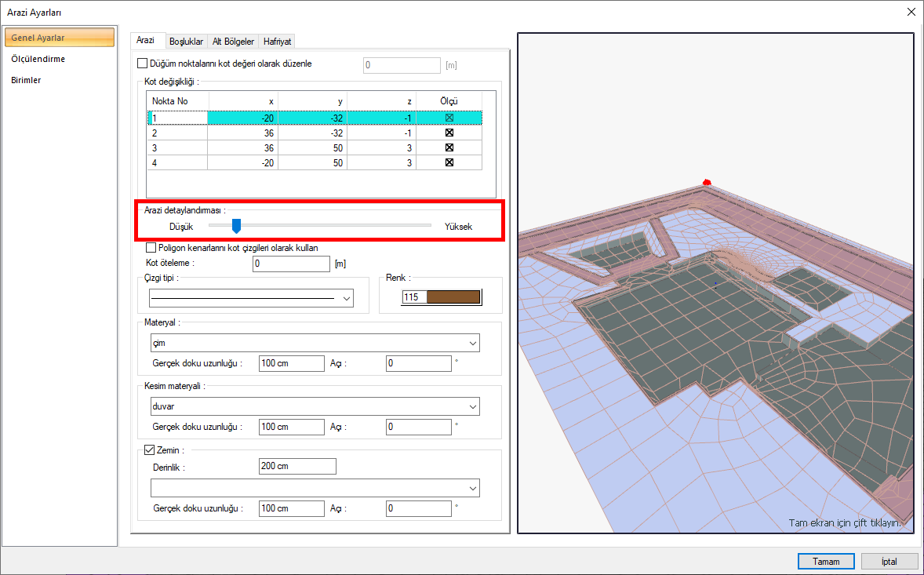Toggle the Ölçü checkbox for point 1
The height and width of the screenshot is (575, 924).
(449, 118)
